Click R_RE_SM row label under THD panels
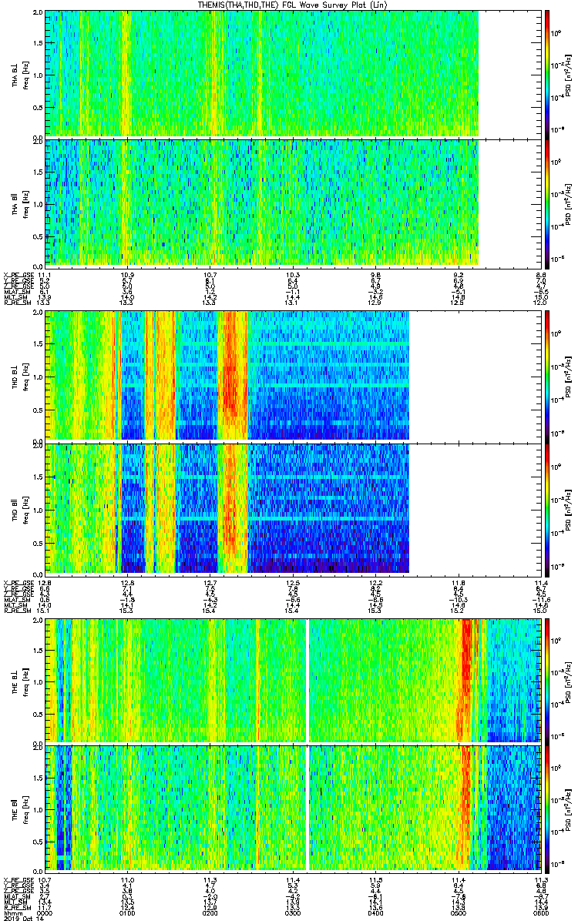Screen dimensions: 578x924 16,611
